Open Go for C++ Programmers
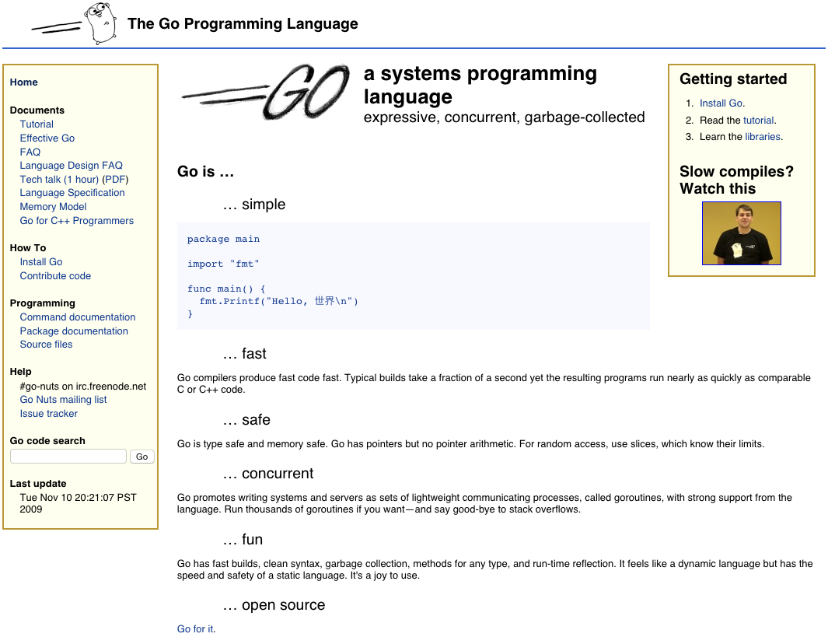The height and width of the screenshot is (644, 828). [76, 221]
